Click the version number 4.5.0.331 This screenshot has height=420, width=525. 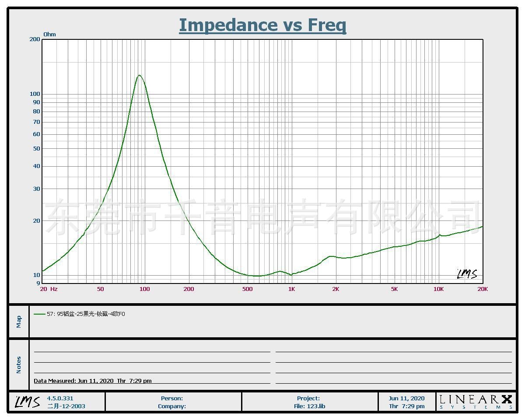60,398
